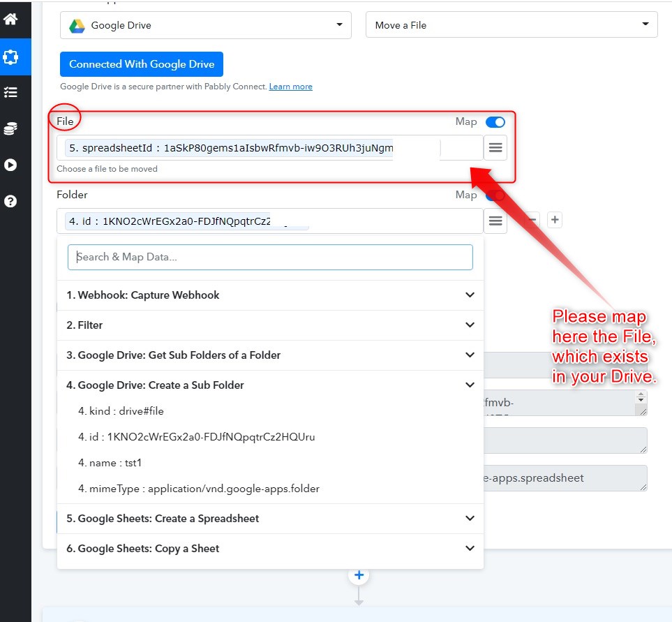Screen dimensions: 672x622
Task: Open the task history list icon
Action: click(x=10, y=92)
